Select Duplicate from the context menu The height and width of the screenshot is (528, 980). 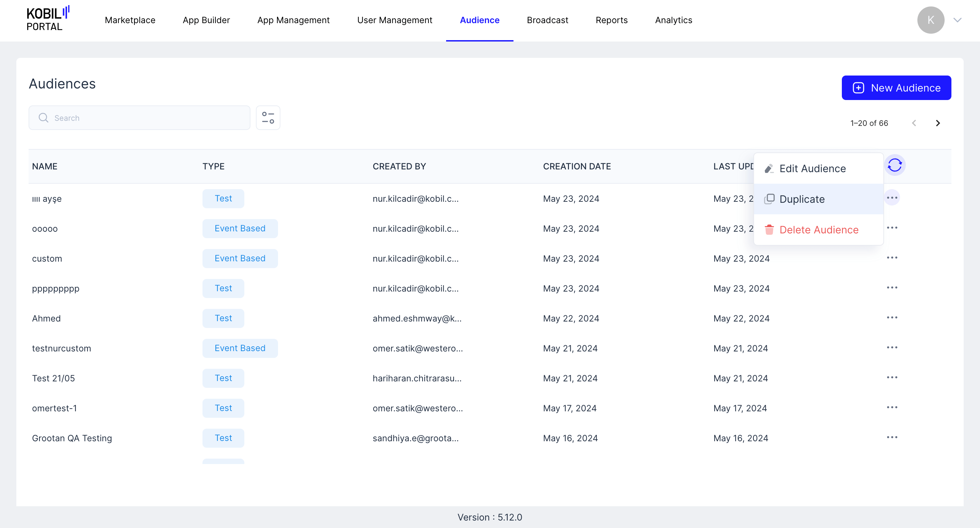pyautogui.click(x=802, y=199)
